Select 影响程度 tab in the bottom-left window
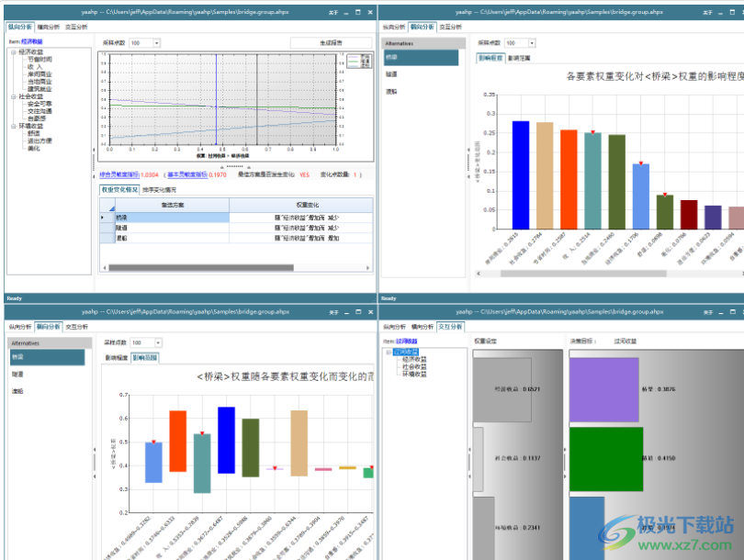Image resolution: width=744 pixels, height=560 pixels. 116,357
